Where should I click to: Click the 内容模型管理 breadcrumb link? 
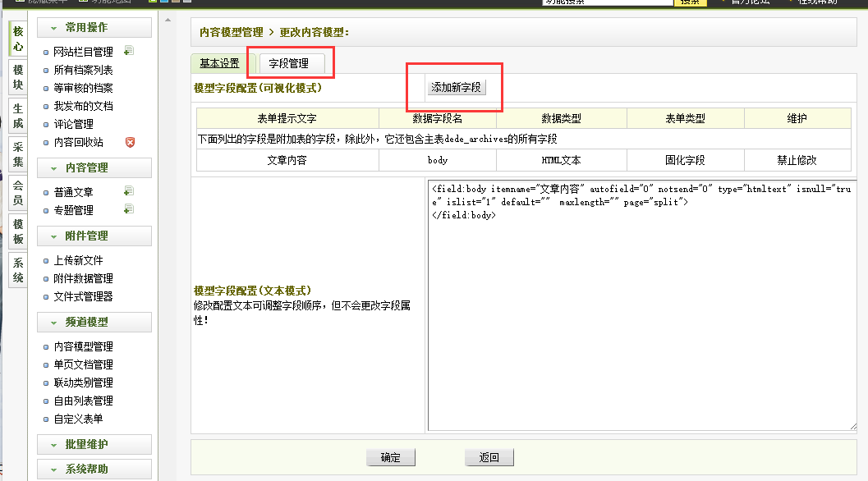click(232, 32)
